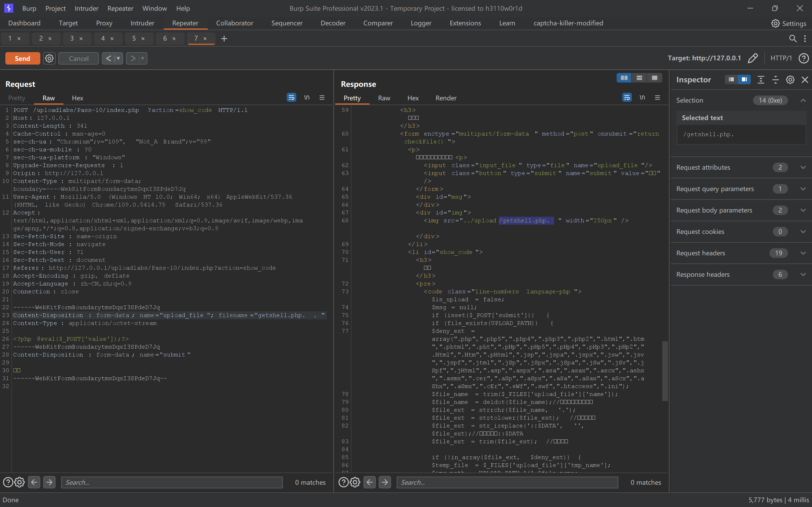
Task: Toggle word wrap in the Request editor
Action: coord(291,98)
